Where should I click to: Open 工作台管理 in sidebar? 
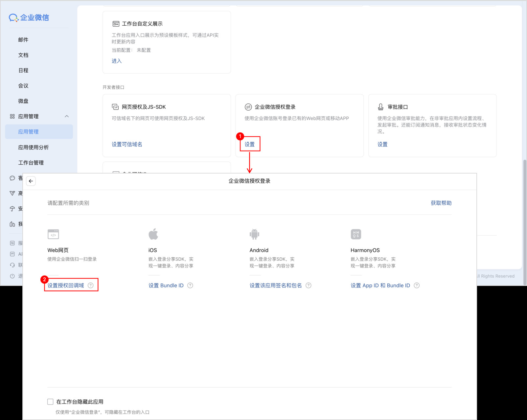[31, 163]
